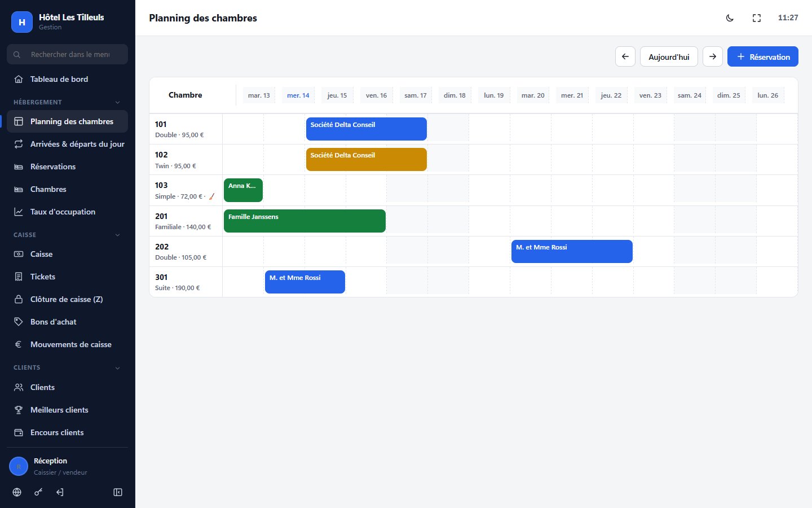The height and width of the screenshot is (508, 812).
Task: Open M. et Mme Rossi booking in Suite 301
Action: (305, 282)
